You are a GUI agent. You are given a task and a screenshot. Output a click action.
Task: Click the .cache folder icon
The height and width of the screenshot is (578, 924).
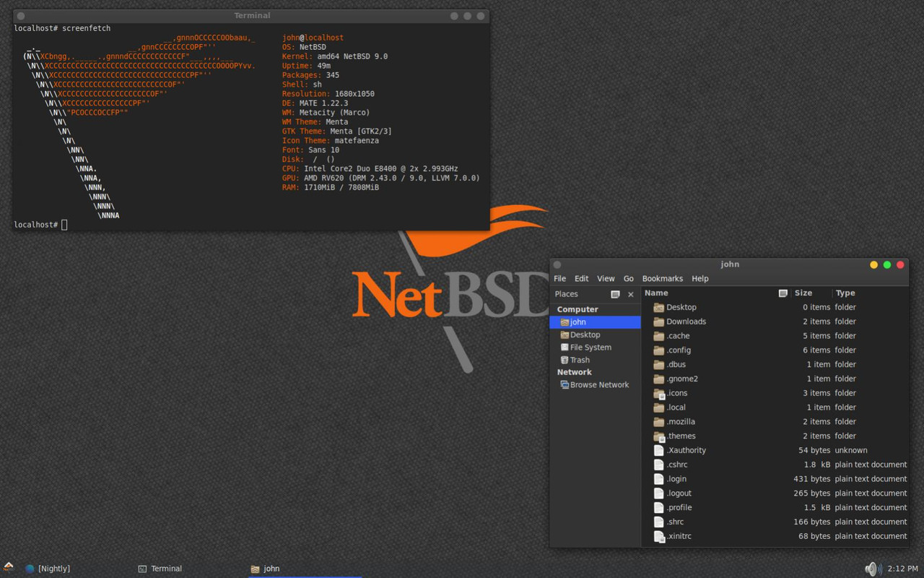click(658, 336)
